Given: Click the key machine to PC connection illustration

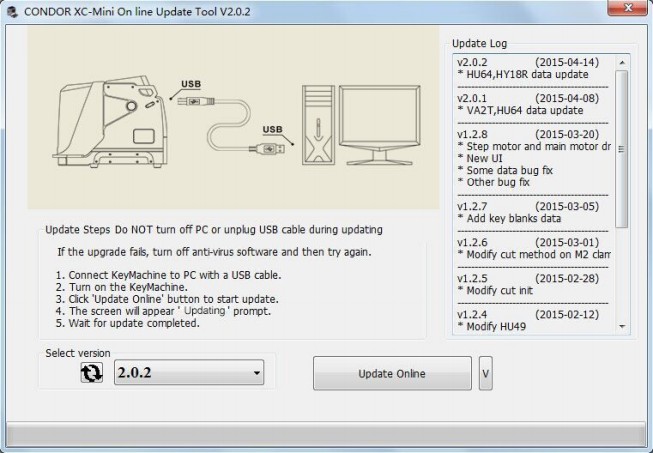Looking at the screenshot, I should [233, 118].
